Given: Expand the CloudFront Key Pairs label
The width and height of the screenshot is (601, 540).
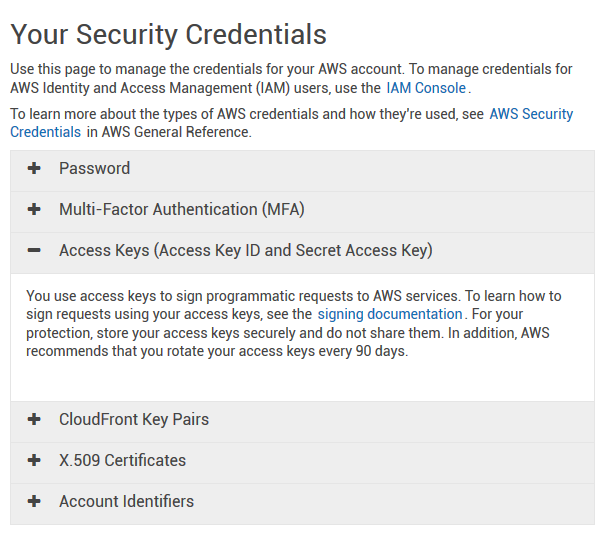Looking at the screenshot, I should [x=133, y=420].
